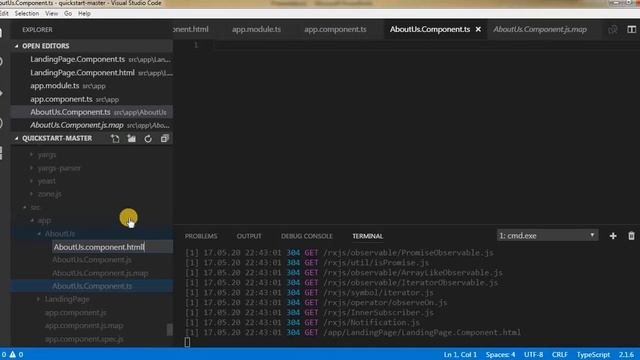The height and width of the screenshot is (360, 640).
Task: Open the View menu
Action: tap(51, 13)
